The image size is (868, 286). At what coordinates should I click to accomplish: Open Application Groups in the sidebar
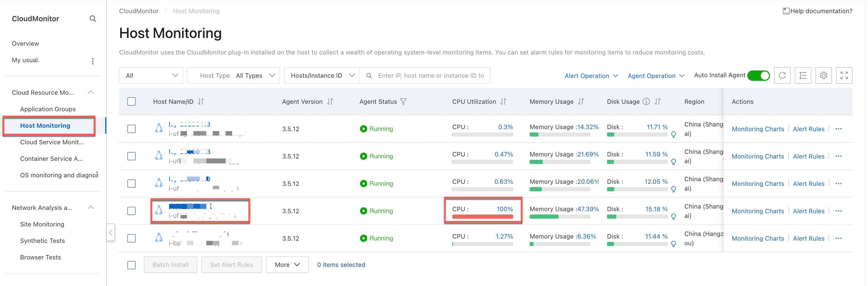click(48, 109)
